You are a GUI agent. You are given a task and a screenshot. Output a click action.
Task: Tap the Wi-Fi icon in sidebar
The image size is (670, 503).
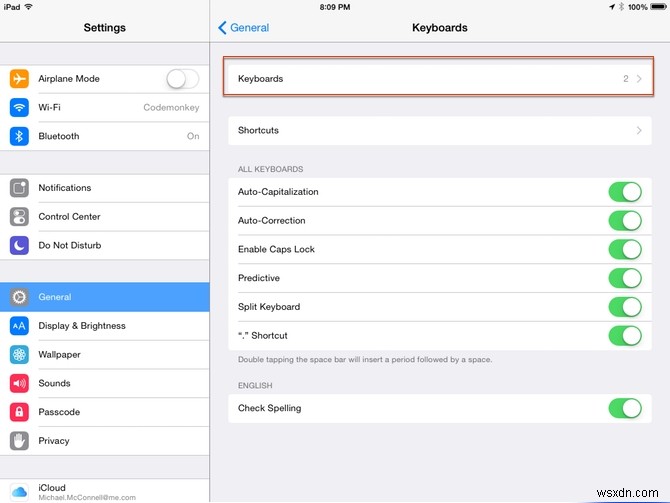pos(19,107)
